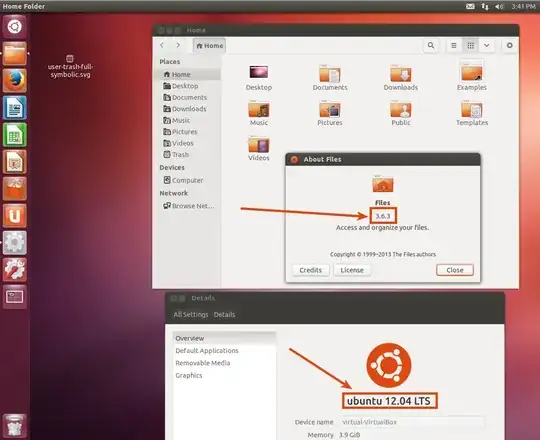Close About Files via title bar button

(x=294, y=159)
